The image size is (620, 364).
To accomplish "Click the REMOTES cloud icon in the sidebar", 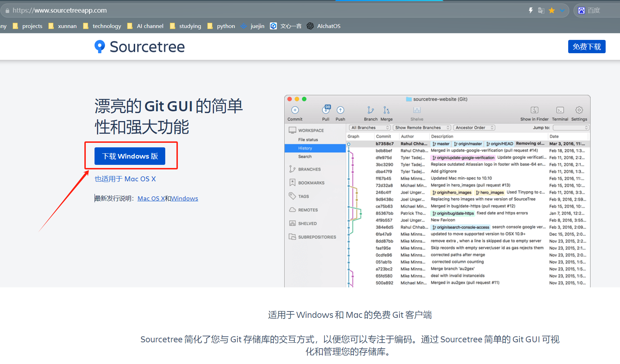I will tap(292, 210).
